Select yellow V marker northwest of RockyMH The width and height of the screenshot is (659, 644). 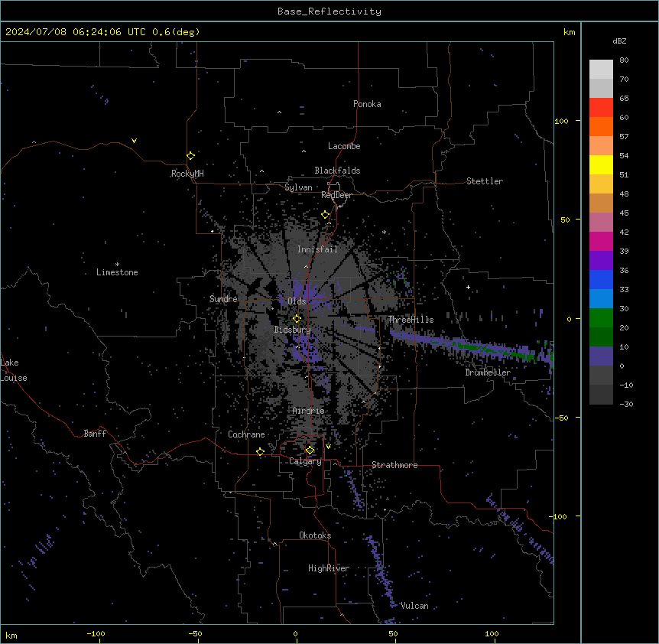pos(134,141)
